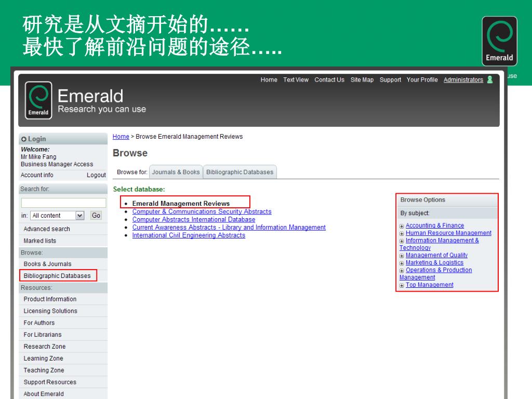Open Your Profile in the top navigation
Image resolution: width=532 pixels, height=399 pixels.
coord(422,79)
